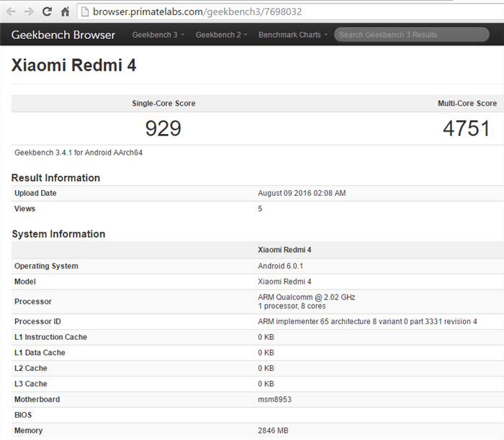Select the Xiaomi Redmi 4 system table header
This screenshot has width=504, height=440.
point(284,250)
